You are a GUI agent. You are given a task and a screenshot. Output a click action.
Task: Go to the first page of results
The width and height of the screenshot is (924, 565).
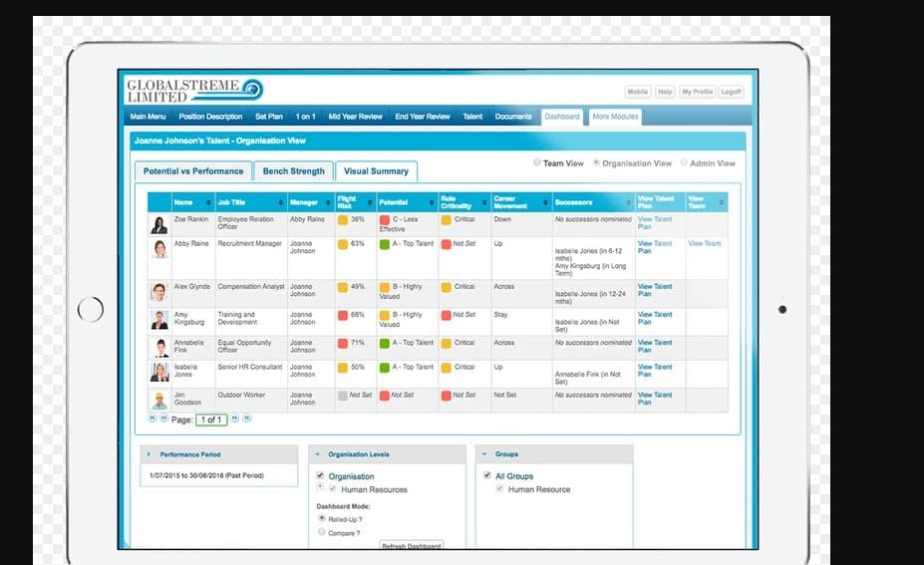153,419
